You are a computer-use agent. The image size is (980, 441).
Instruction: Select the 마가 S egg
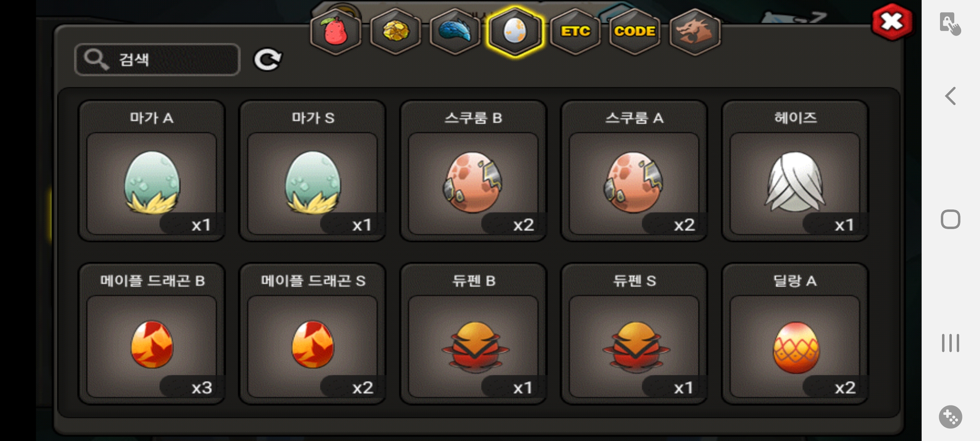coord(313,171)
